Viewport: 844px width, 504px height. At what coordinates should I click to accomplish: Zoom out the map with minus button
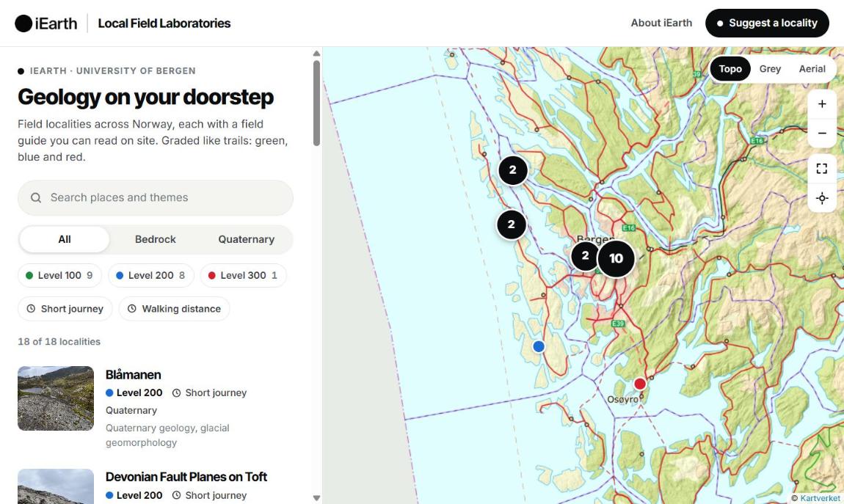click(x=822, y=133)
